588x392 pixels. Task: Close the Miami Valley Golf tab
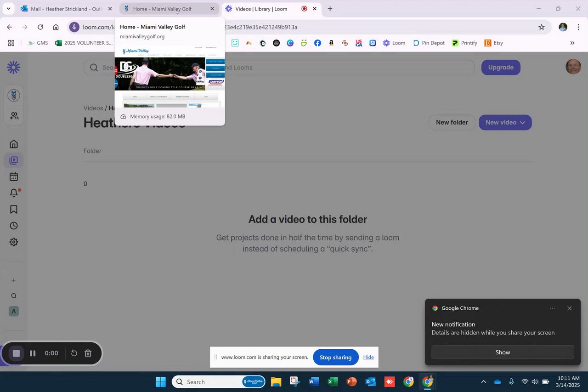pos(212,9)
